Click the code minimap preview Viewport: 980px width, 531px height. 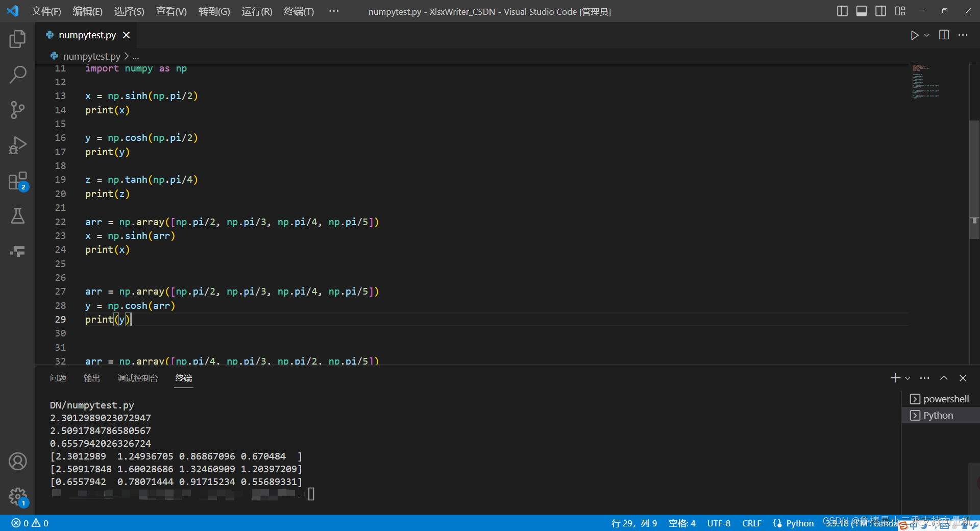[x=926, y=82]
